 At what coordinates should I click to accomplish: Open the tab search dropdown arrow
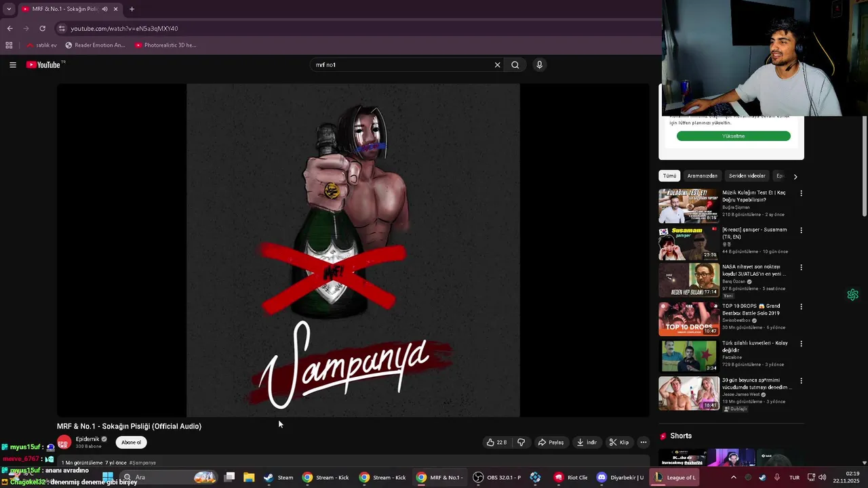click(9, 9)
